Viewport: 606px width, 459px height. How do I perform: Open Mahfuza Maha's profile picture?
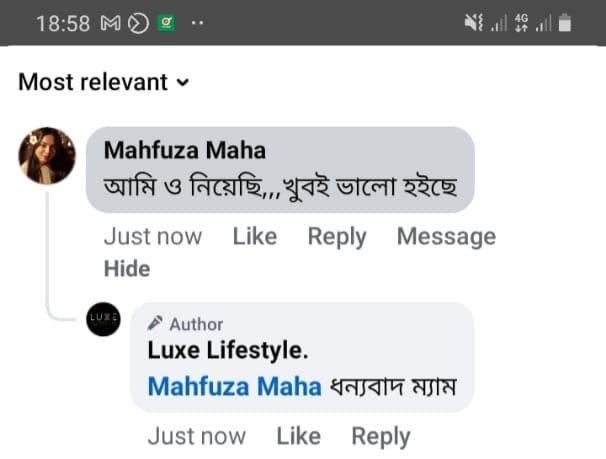(47, 156)
